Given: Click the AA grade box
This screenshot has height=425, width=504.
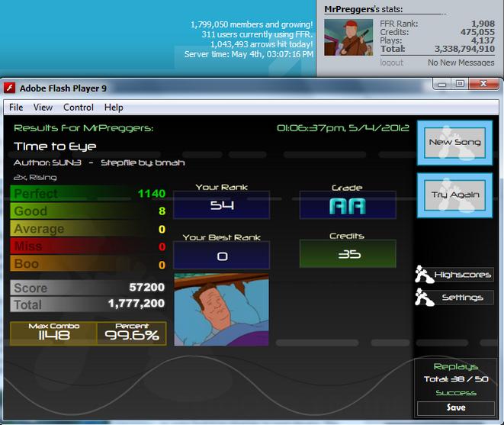Looking at the screenshot, I should [348, 205].
